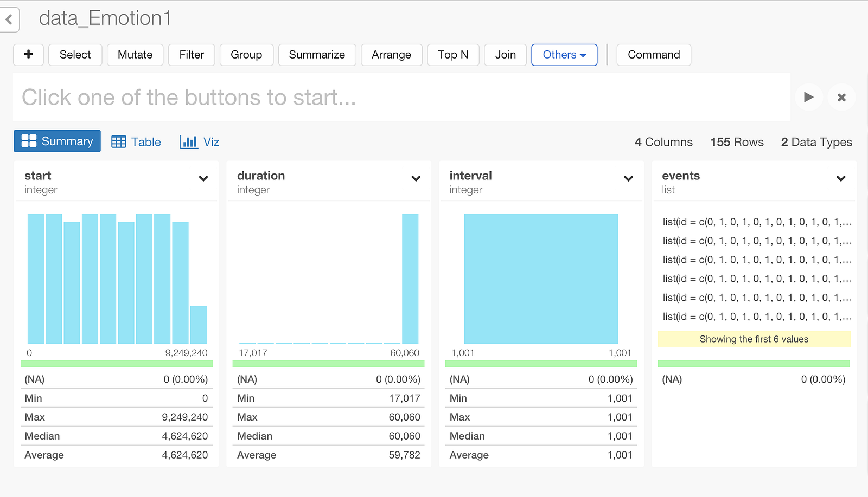Screen dimensions: 868x497
Task: Expand the duration column menu chevron
Action: 416,178
